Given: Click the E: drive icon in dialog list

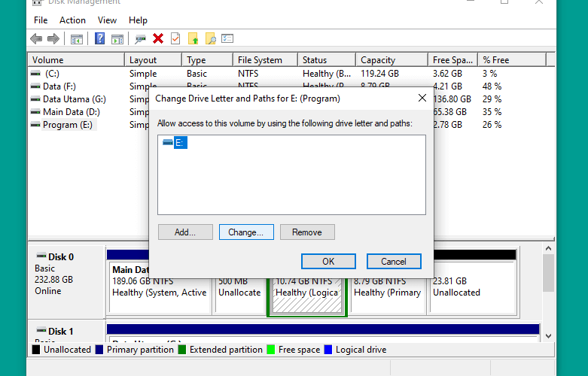Looking at the screenshot, I should [x=168, y=142].
